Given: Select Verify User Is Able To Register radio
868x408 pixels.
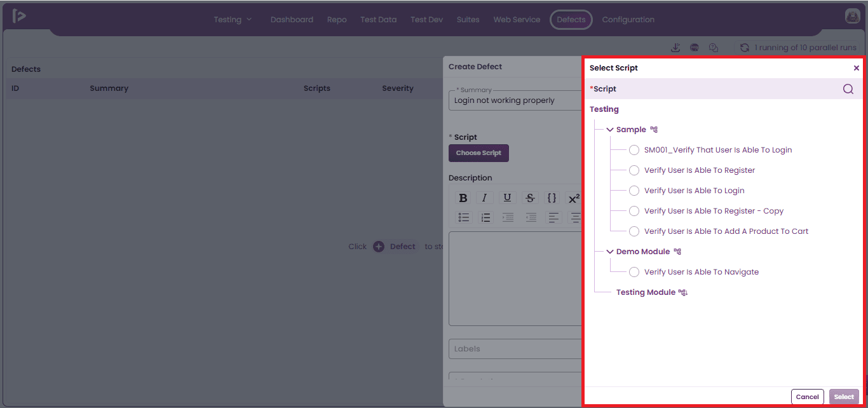Looking at the screenshot, I should (x=634, y=170).
